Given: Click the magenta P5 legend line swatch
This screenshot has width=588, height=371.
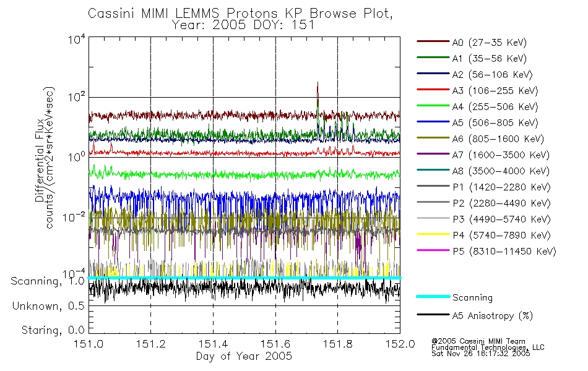Looking at the screenshot, I should tap(433, 250).
